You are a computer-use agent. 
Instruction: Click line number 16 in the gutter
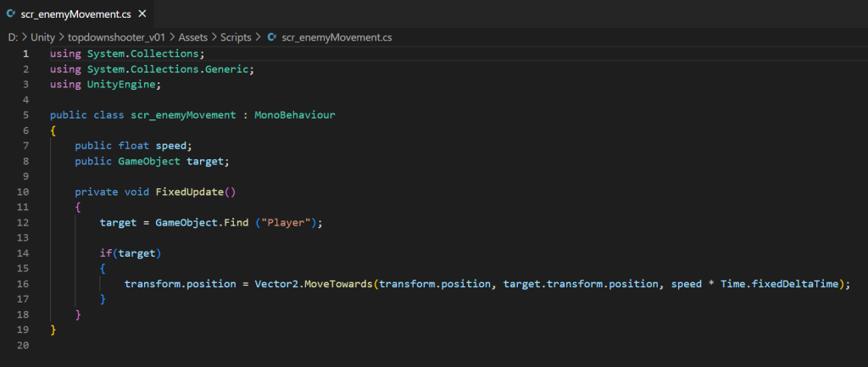(x=24, y=284)
